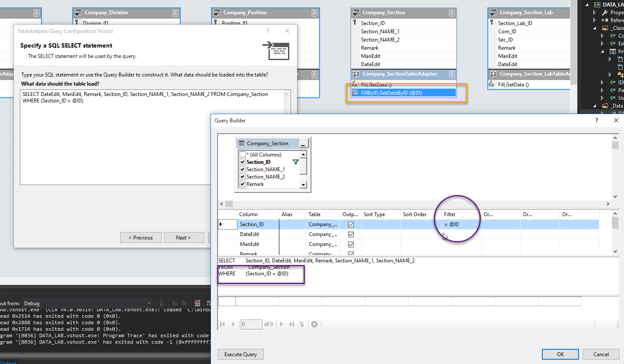
Task: Collapse the Company_Section table header in designer
Action: pyautogui.click(x=451, y=13)
